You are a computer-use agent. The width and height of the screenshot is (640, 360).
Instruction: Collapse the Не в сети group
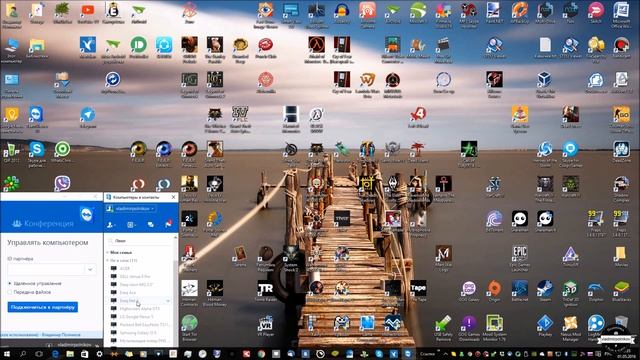(108, 260)
